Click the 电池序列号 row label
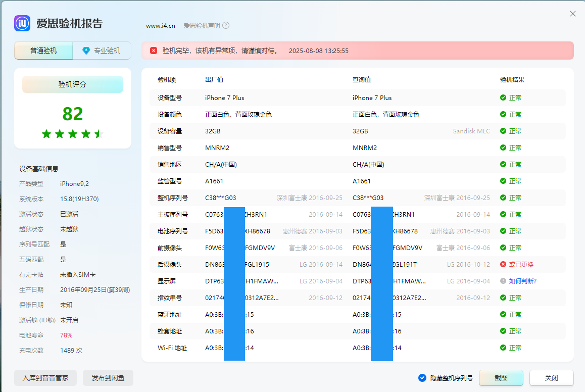Image resolution: width=585 pixels, height=392 pixels. (x=172, y=231)
